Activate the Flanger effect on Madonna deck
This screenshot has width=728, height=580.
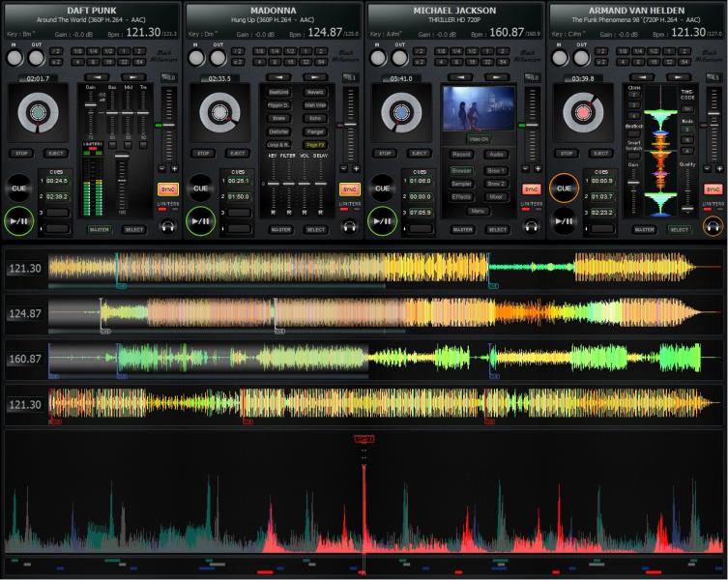pos(315,131)
